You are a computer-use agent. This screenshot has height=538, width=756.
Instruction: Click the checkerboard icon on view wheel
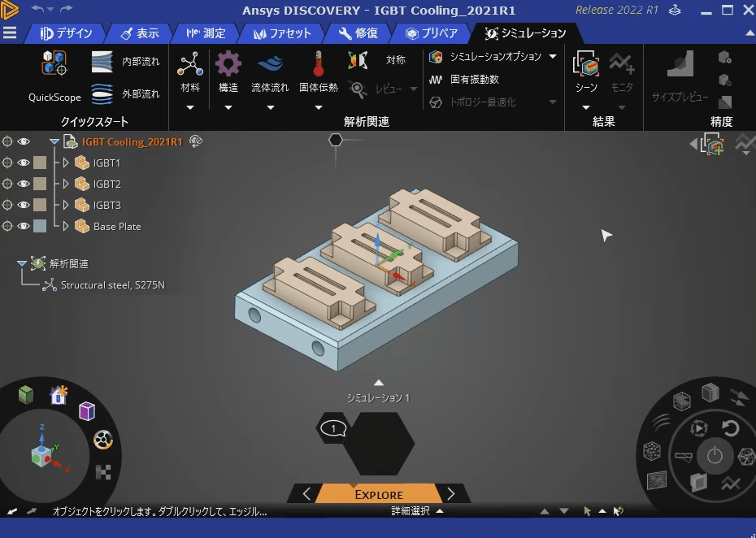point(103,472)
